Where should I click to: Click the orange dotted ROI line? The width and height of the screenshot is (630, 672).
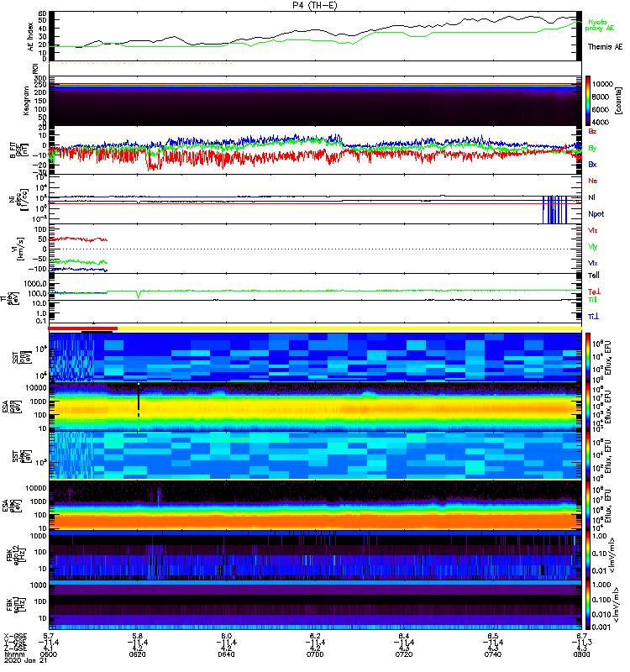140,64
